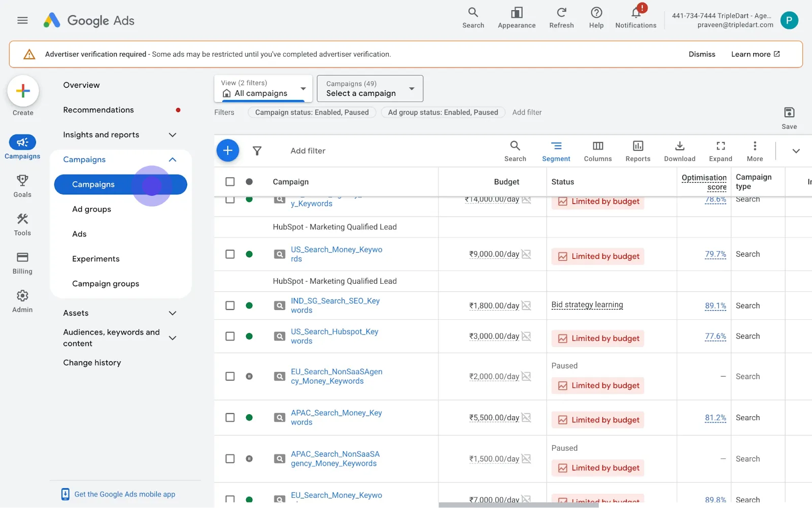
Task: Toggle the select-all campaigns checkbox
Action: (230, 182)
